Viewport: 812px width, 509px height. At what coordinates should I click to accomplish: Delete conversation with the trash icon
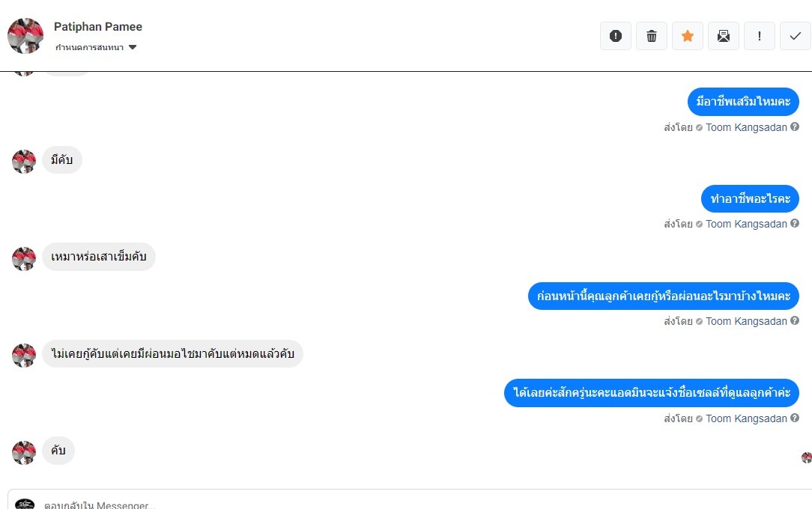coord(652,36)
